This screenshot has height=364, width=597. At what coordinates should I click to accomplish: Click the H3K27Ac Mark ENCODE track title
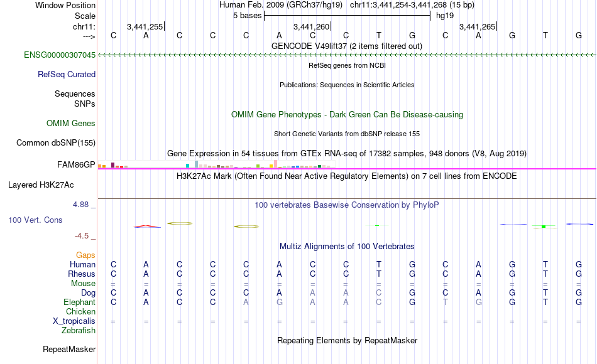point(347,176)
